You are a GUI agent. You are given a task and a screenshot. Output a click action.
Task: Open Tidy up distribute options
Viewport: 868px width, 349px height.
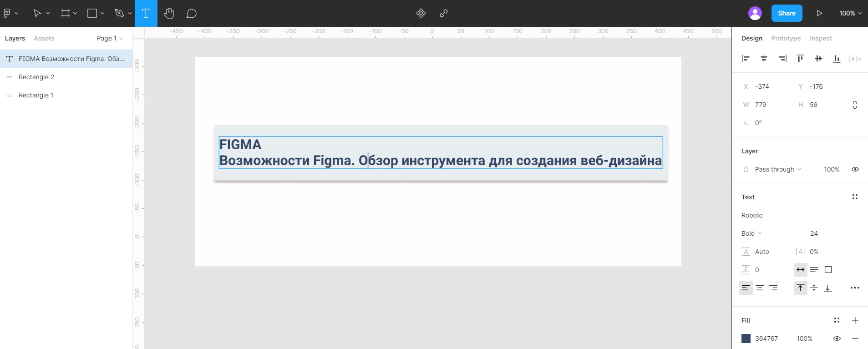[x=855, y=58]
